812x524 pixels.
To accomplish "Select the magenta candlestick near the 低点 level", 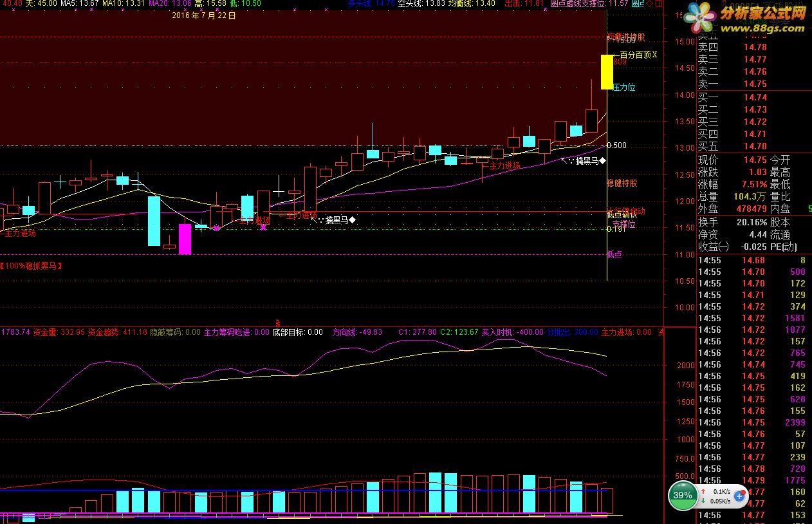I will [185, 239].
